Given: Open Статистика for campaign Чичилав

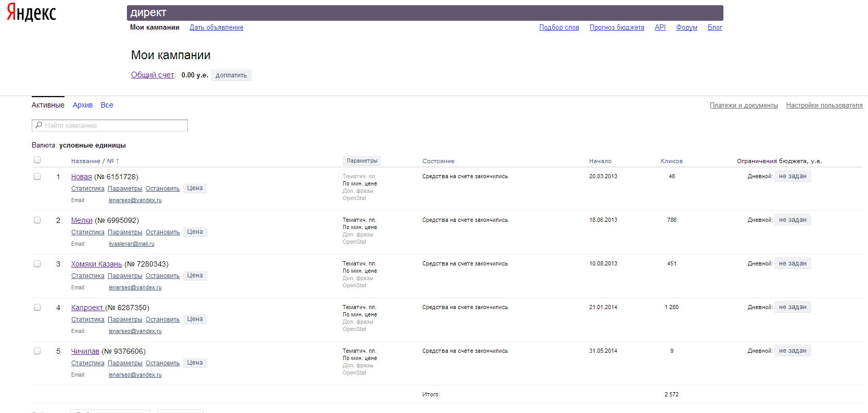Looking at the screenshot, I should [88, 363].
